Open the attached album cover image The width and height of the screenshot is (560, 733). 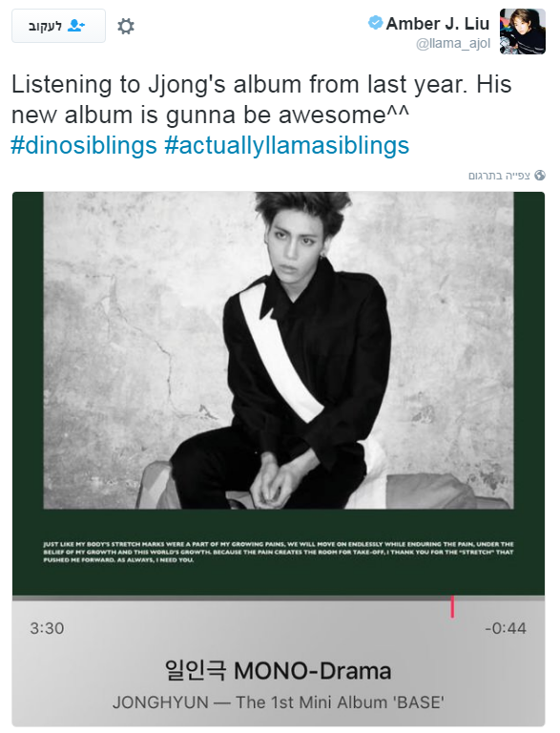click(x=279, y=393)
